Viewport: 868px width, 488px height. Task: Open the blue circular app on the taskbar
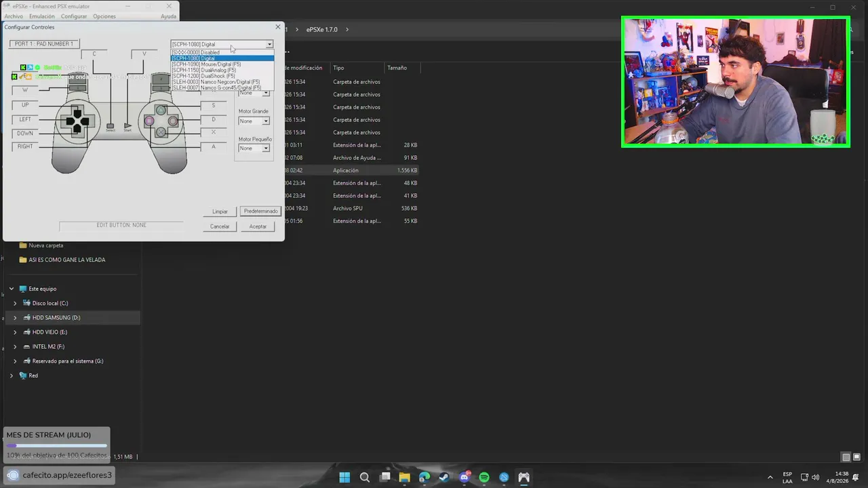click(504, 477)
